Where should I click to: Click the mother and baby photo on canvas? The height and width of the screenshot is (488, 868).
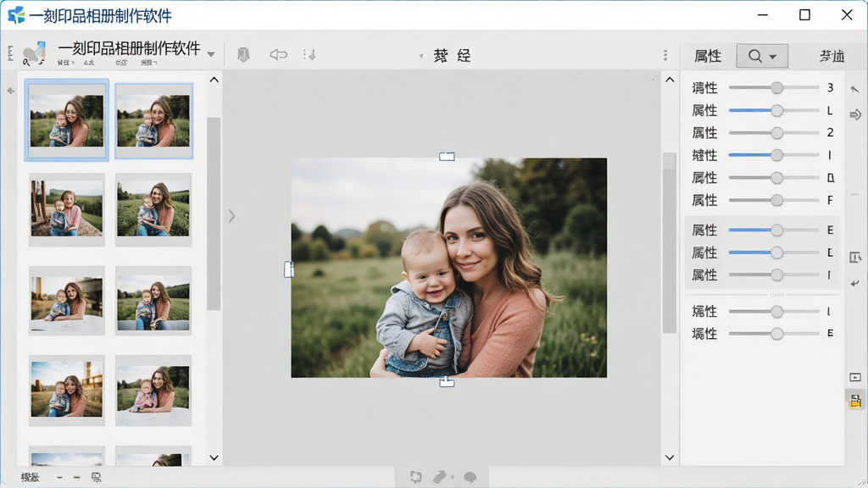coord(449,268)
